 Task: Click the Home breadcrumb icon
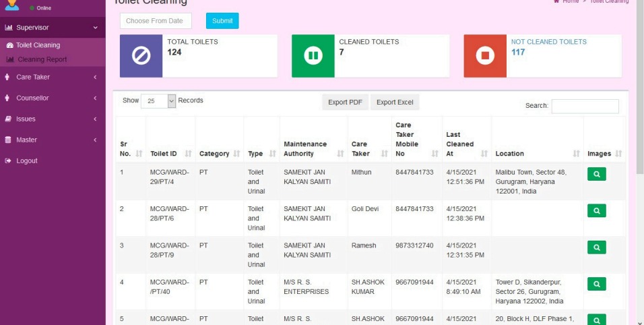click(x=556, y=1)
